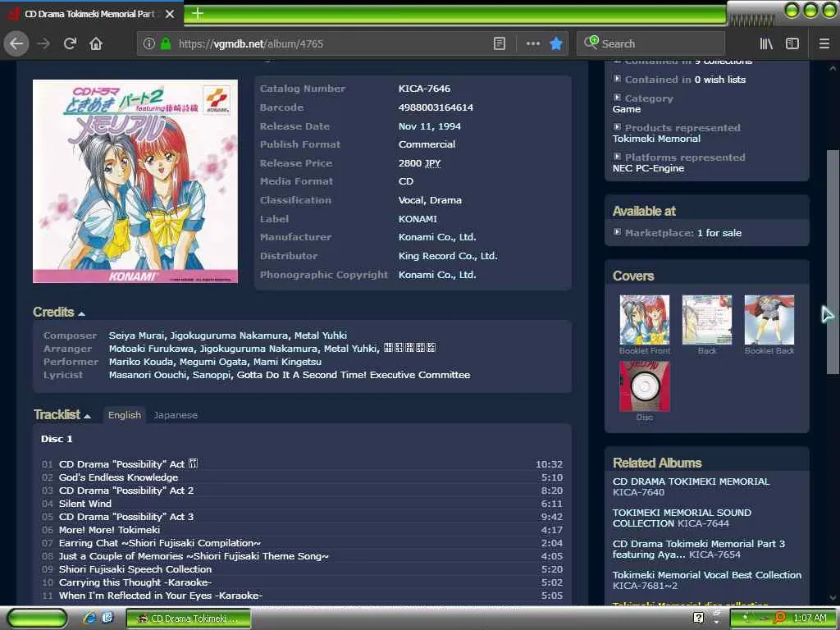Open the NEC PC-Engine platform link
This screenshot has height=630, width=840.
648,168
